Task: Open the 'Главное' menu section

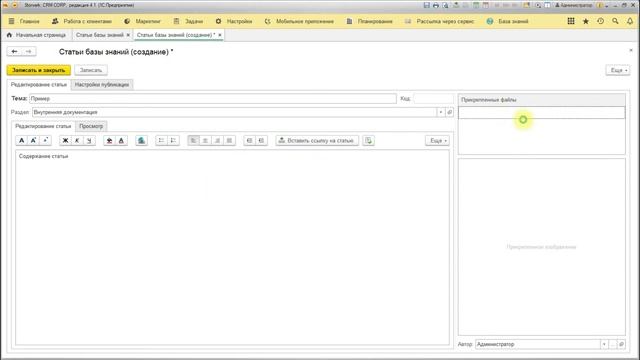Action: [24, 21]
